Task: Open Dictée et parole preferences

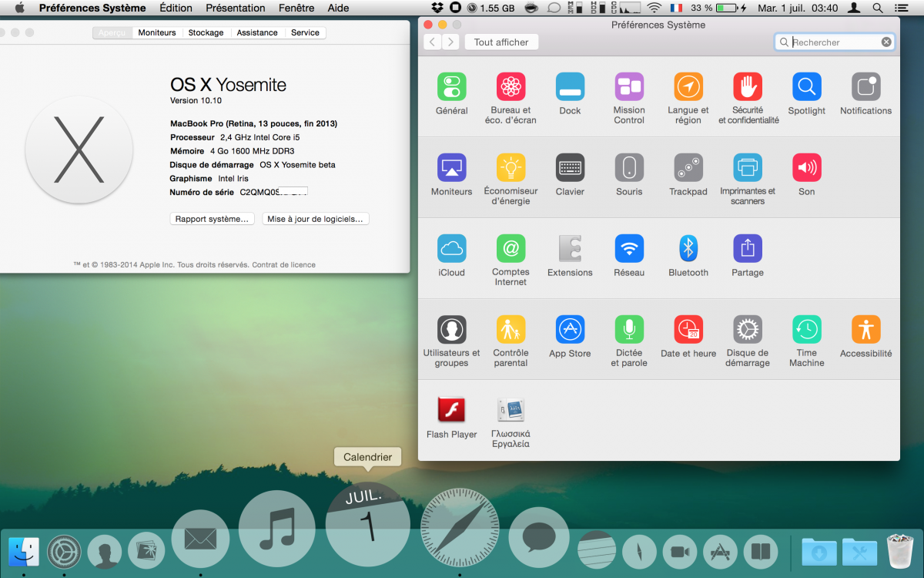Action: 629,329
